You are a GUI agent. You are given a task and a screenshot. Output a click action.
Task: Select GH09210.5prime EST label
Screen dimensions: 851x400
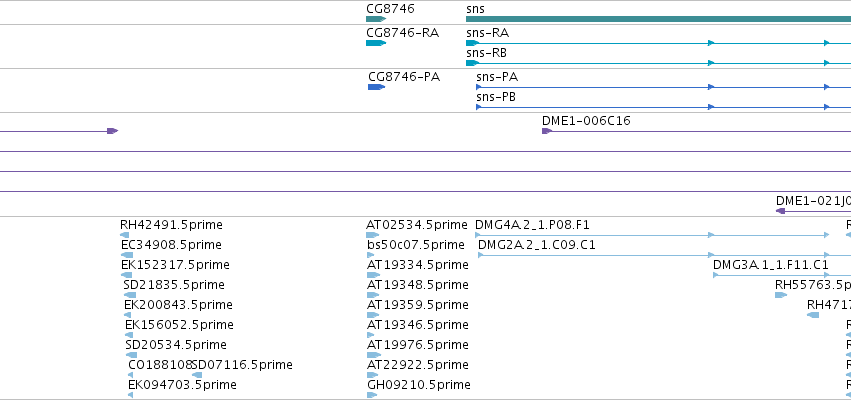tap(418, 385)
